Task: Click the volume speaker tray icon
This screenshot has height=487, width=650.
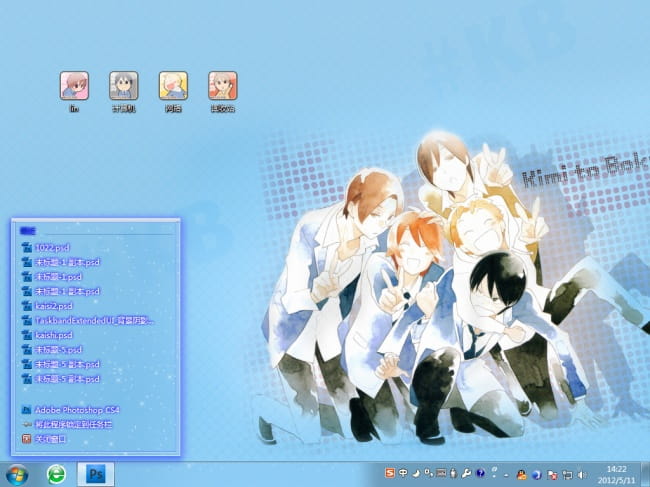Action: pos(581,473)
